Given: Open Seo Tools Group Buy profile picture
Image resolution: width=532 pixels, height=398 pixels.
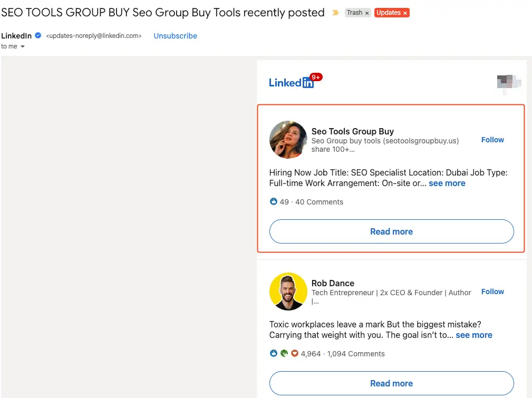Looking at the screenshot, I should pyautogui.click(x=288, y=140).
